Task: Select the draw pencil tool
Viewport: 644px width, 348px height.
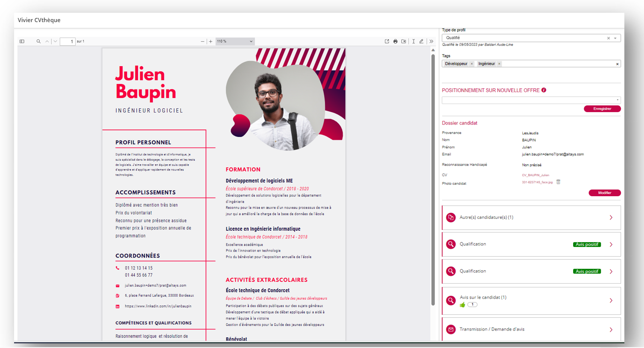Action: pyautogui.click(x=422, y=41)
